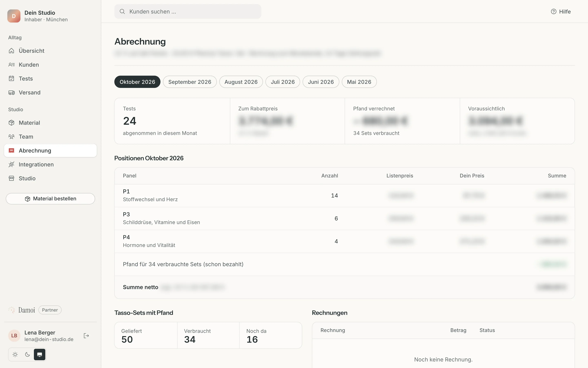Select the Mai 2026 month tab
This screenshot has width=588, height=368.
(359, 82)
